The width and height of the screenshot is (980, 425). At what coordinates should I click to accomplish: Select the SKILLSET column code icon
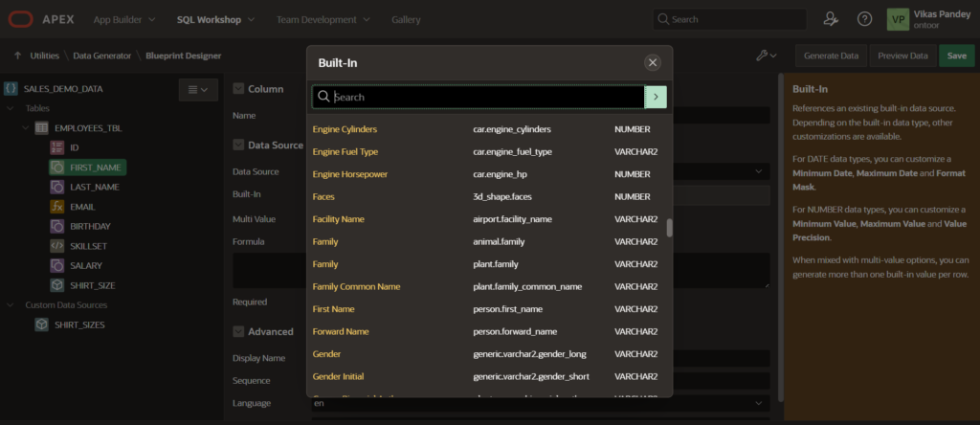click(57, 246)
